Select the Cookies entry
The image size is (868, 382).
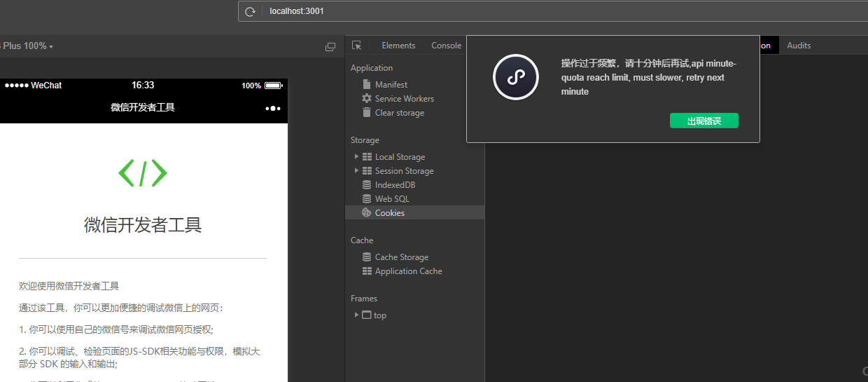(415, 213)
